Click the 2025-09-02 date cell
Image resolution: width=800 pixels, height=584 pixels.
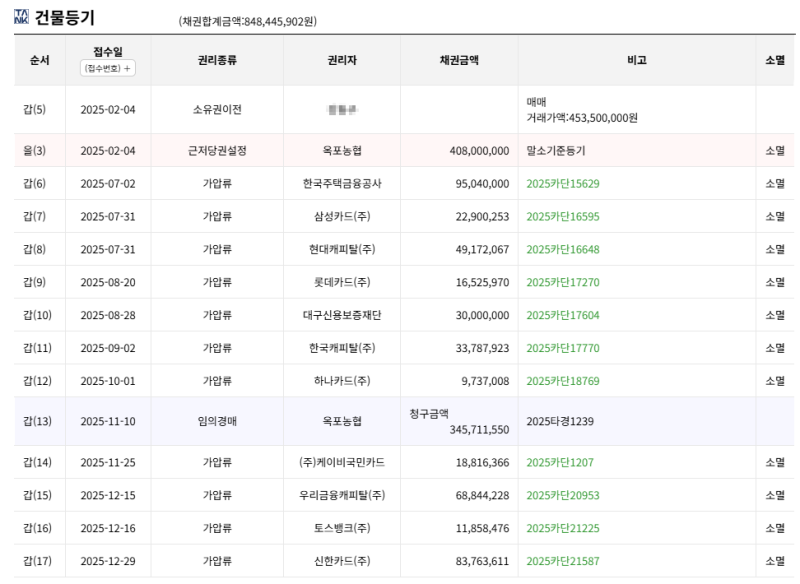[x=108, y=348]
